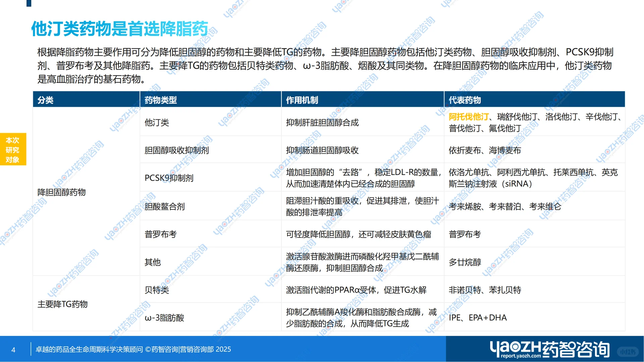This screenshot has width=644, height=362.
Task: Click the 小红书 badge in the footer
Action: (x=628, y=352)
